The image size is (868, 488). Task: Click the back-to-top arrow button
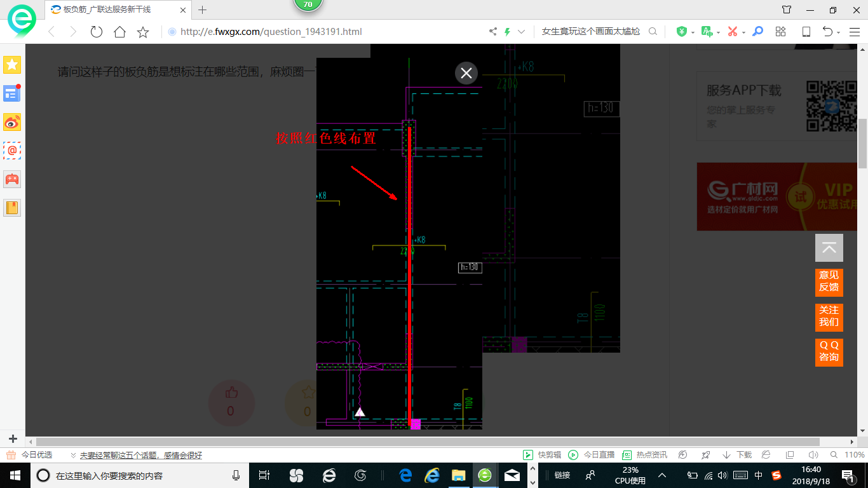pos(829,248)
